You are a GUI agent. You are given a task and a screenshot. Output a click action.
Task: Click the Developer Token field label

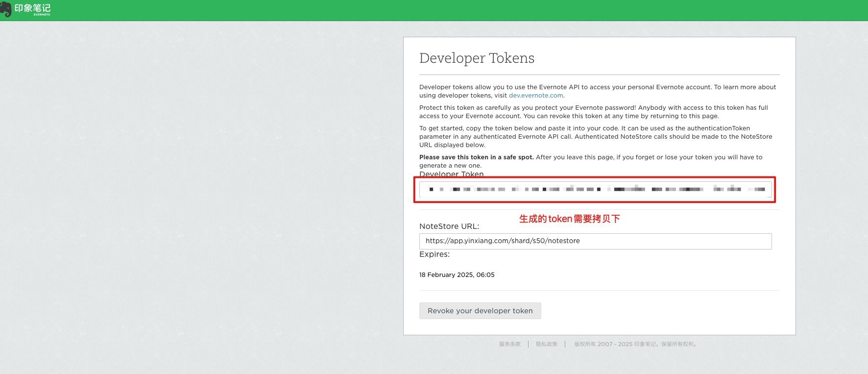pyautogui.click(x=451, y=174)
